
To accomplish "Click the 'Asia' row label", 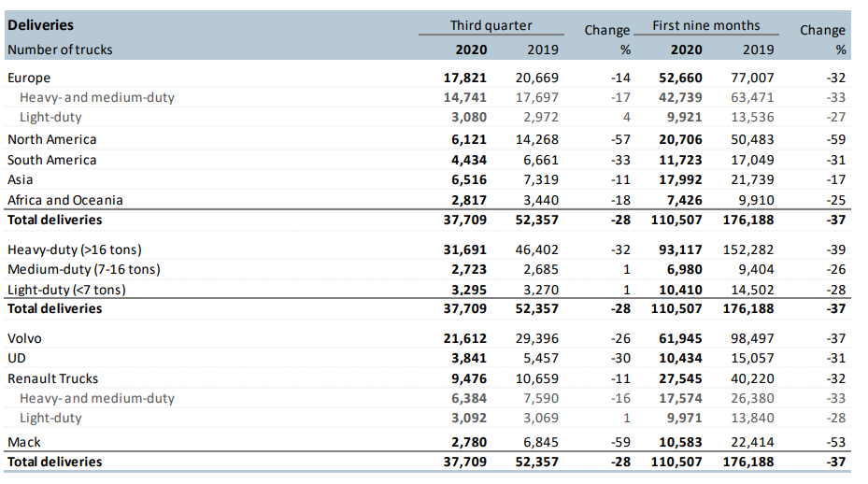I will coord(20,180).
